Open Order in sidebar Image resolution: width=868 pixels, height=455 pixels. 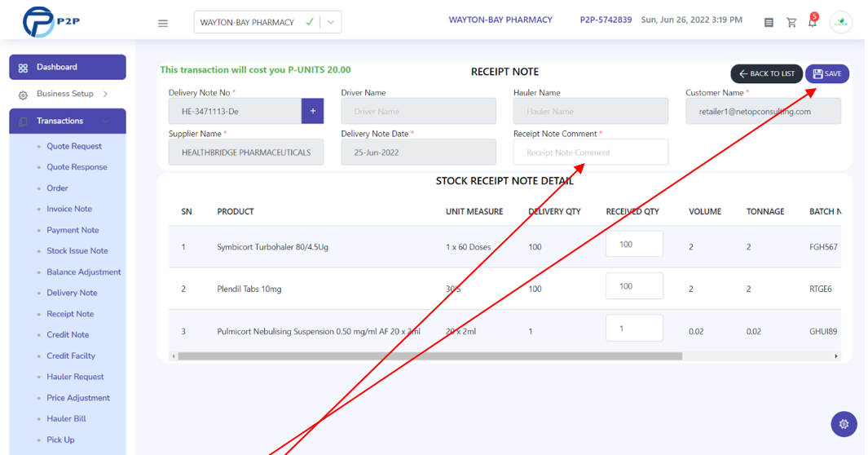tap(58, 188)
